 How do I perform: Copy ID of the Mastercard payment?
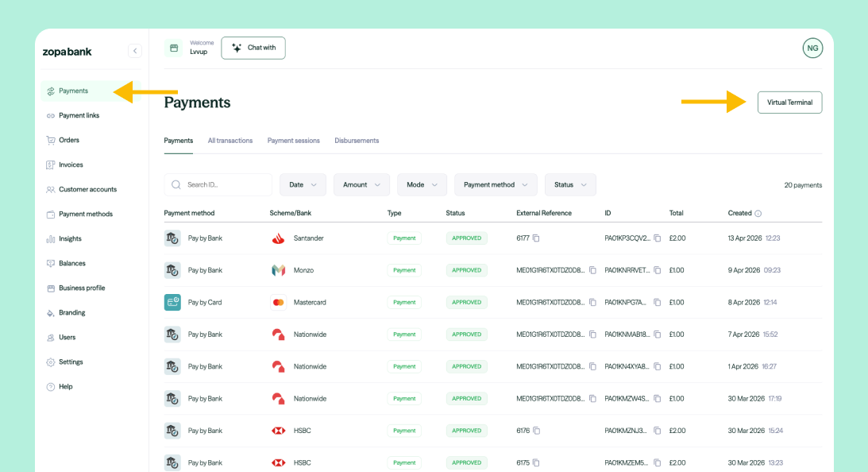tap(657, 303)
